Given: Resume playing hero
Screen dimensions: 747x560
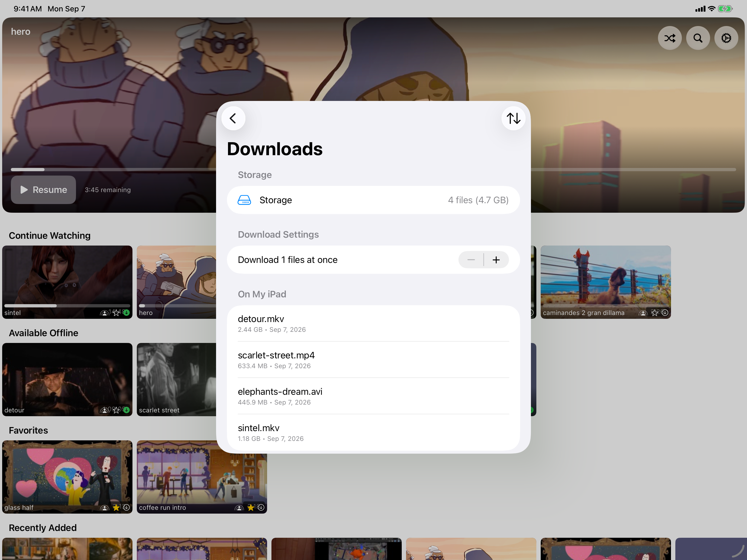Looking at the screenshot, I should [x=43, y=190].
